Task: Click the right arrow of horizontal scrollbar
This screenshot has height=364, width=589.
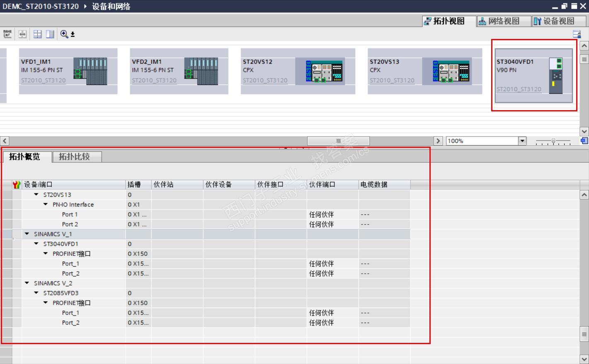Action: (x=438, y=141)
